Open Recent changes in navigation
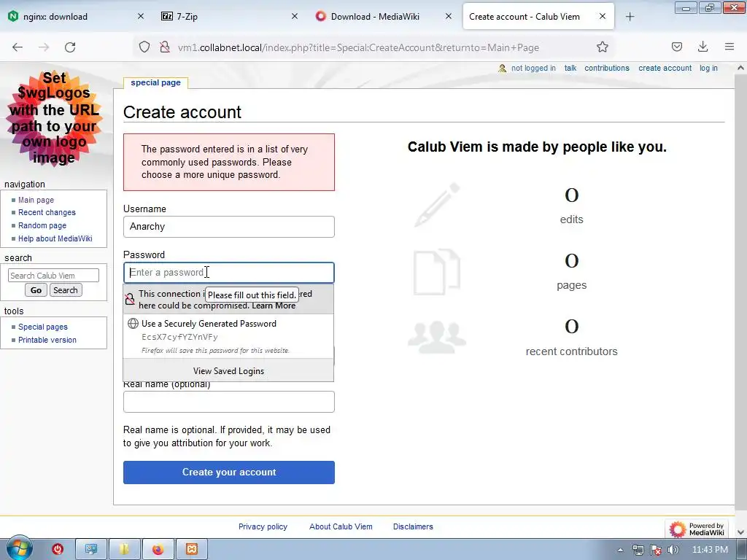 point(47,212)
